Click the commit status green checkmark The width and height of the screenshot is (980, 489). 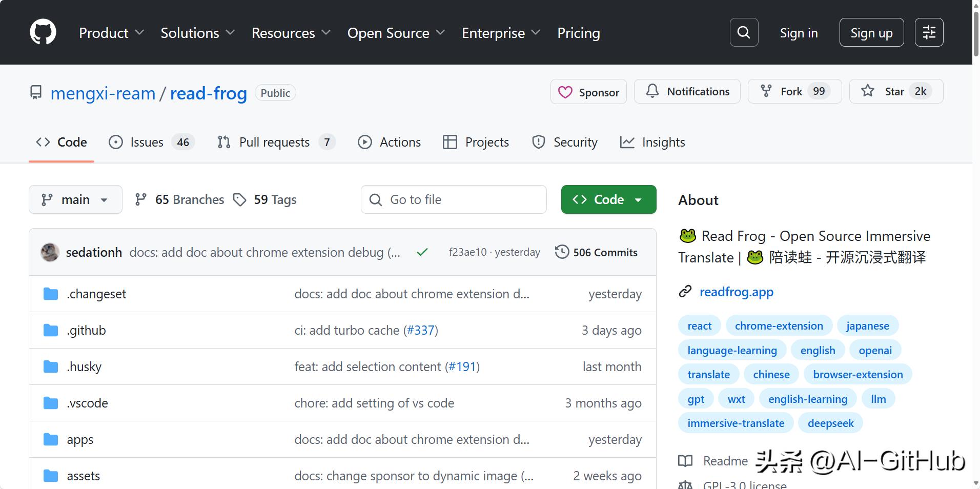tap(422, 252)
